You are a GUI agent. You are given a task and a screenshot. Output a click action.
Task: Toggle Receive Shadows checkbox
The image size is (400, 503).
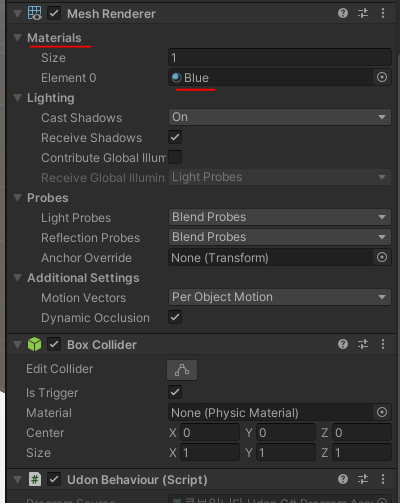pos(175,137)
